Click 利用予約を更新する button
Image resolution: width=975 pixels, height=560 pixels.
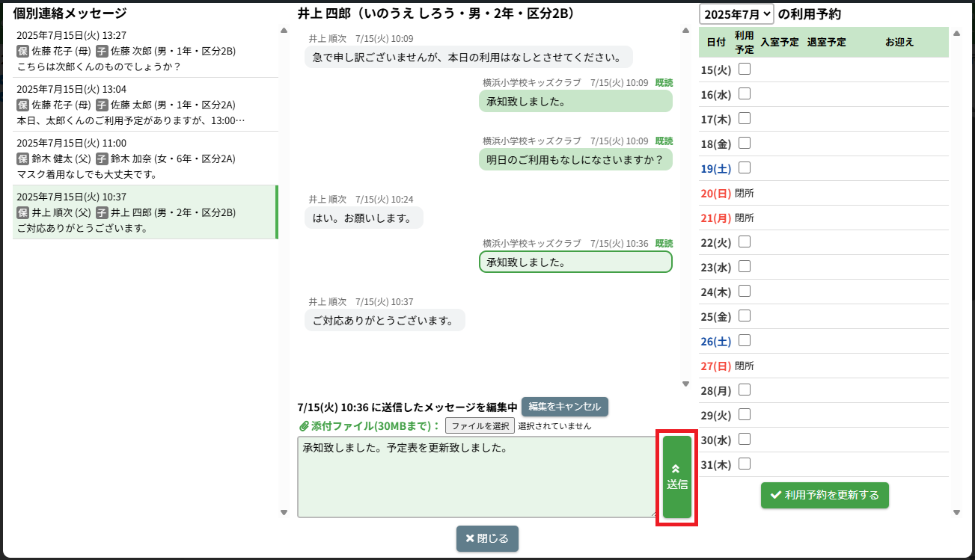(825, 495)
